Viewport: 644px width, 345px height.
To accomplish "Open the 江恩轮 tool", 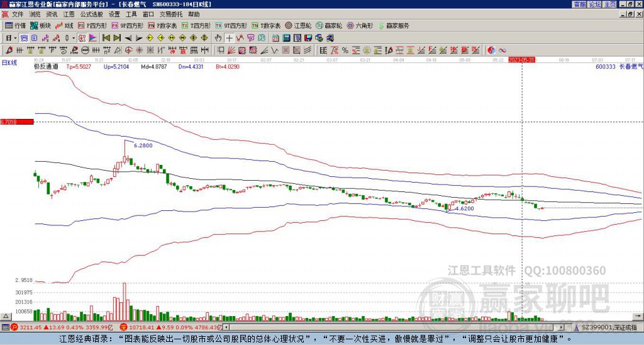I will pyautogui.click(x=299, y=25).
